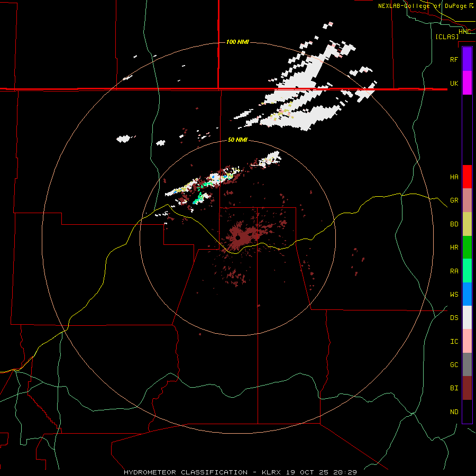Click the BD legend label text

[454, 224]
